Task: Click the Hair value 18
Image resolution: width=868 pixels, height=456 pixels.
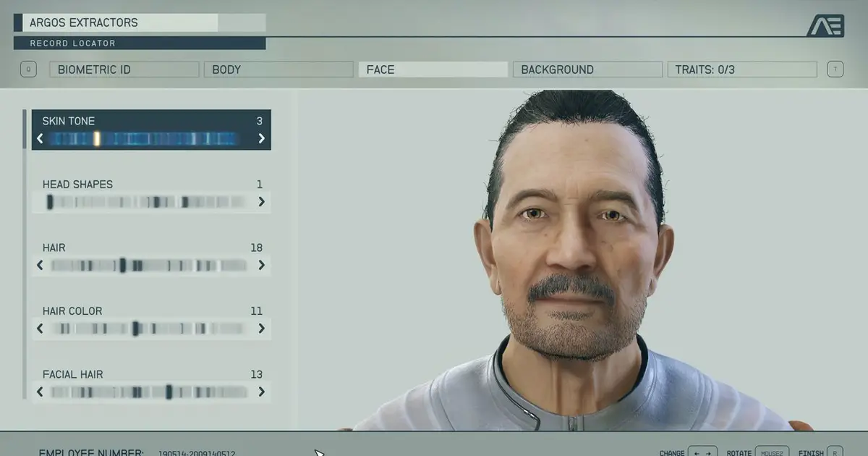Action: click(x=257, y=248)
